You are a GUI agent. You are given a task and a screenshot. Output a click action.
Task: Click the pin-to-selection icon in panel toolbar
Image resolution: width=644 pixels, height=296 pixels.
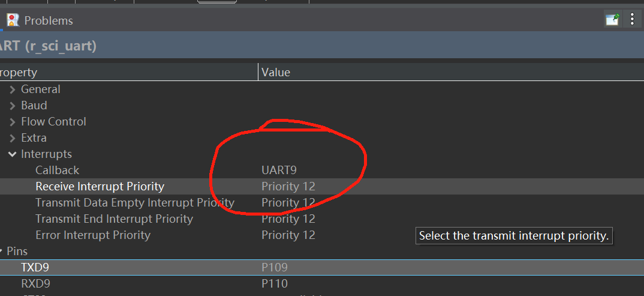click(612, 19)
